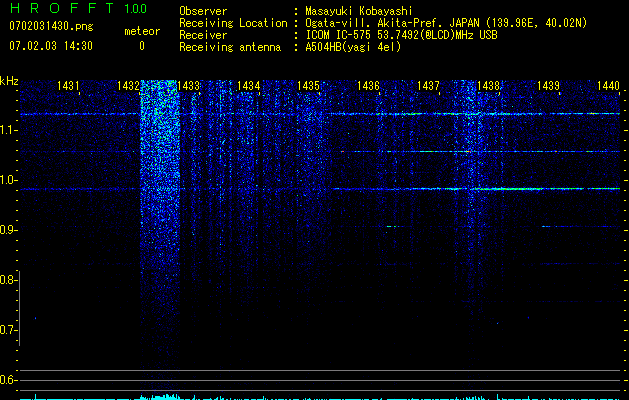
Task: Click the 1.1 kHz axis label
Action: [x=8, y=130]
